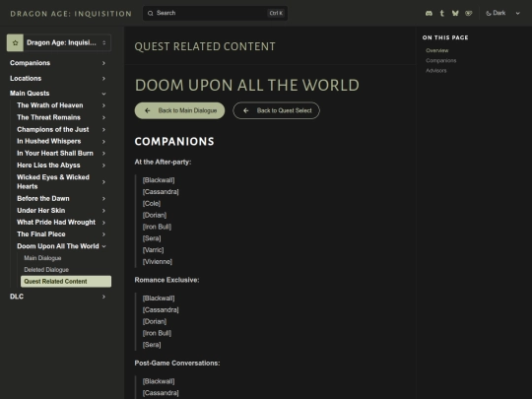The height and width of the screenshot is (399, 532).
Task: Expand the Locations sidebar section
Action: (x=103, y=79)
